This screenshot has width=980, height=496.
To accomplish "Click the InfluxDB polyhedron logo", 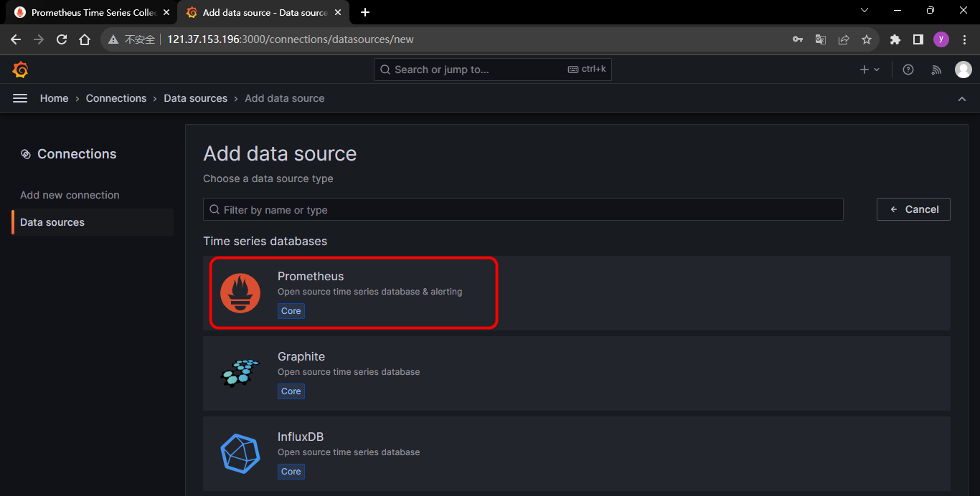I will (x=240, y=453).
